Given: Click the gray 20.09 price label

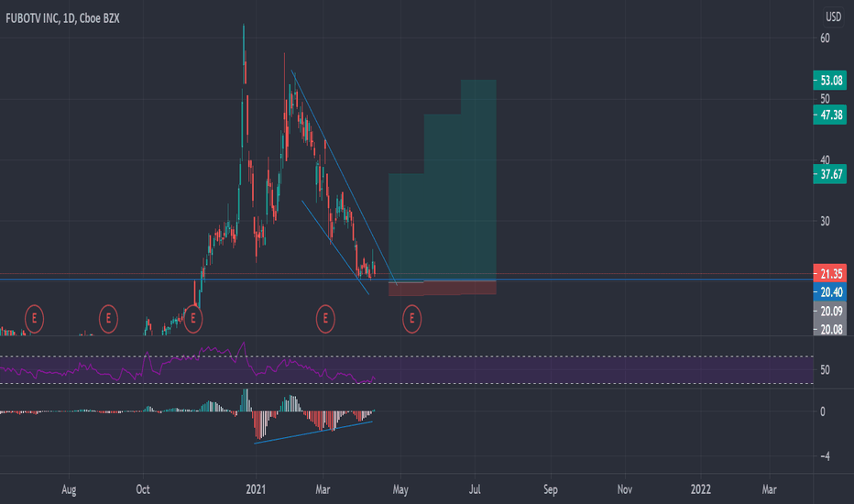Looking at the screenshot, I should [x=829, y=312].
